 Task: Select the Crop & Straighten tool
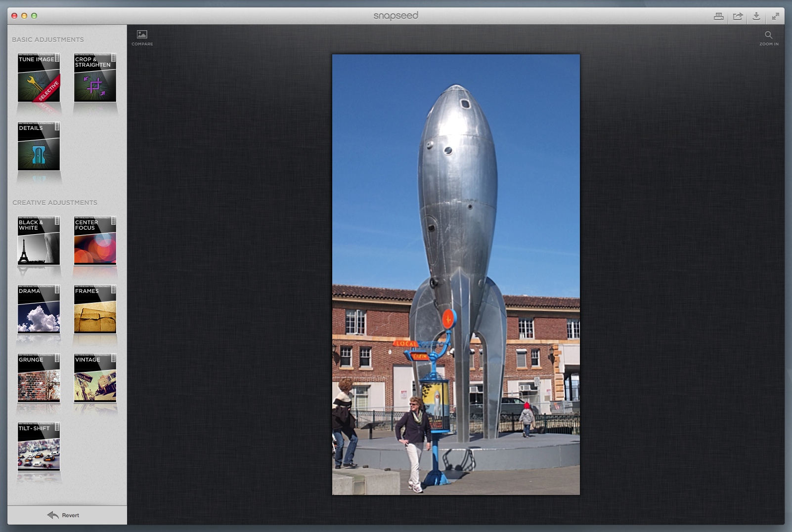95,78
